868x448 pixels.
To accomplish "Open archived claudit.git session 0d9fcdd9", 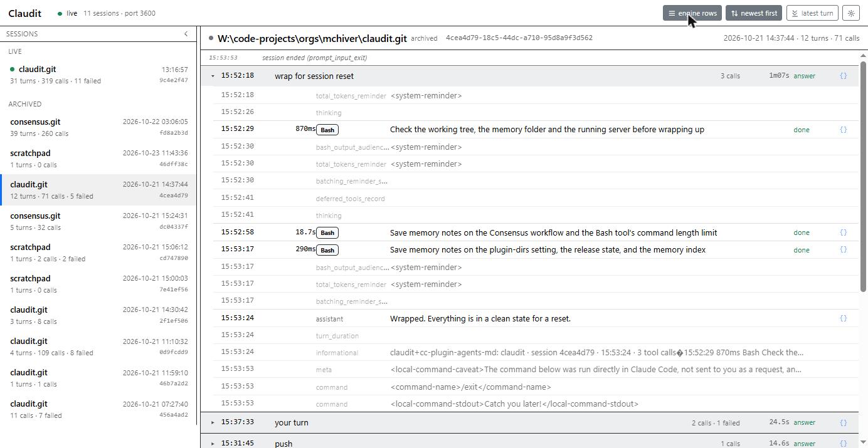I will (98, 346).
